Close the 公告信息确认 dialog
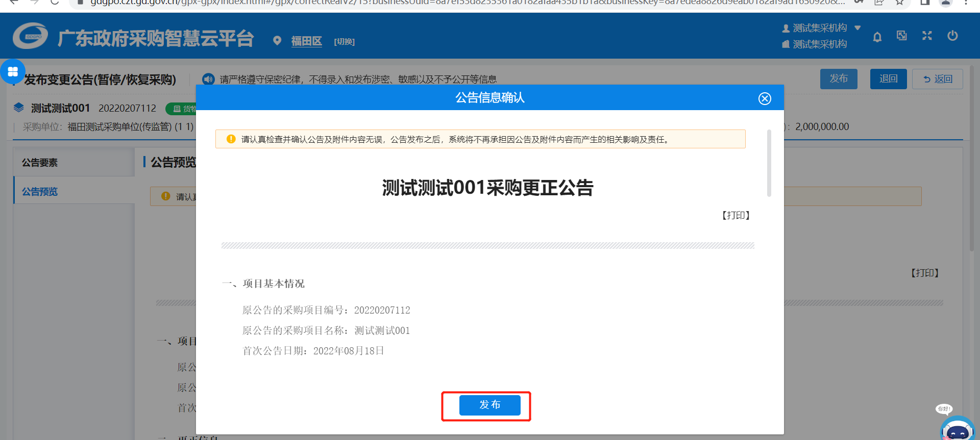 coord(764,98)
